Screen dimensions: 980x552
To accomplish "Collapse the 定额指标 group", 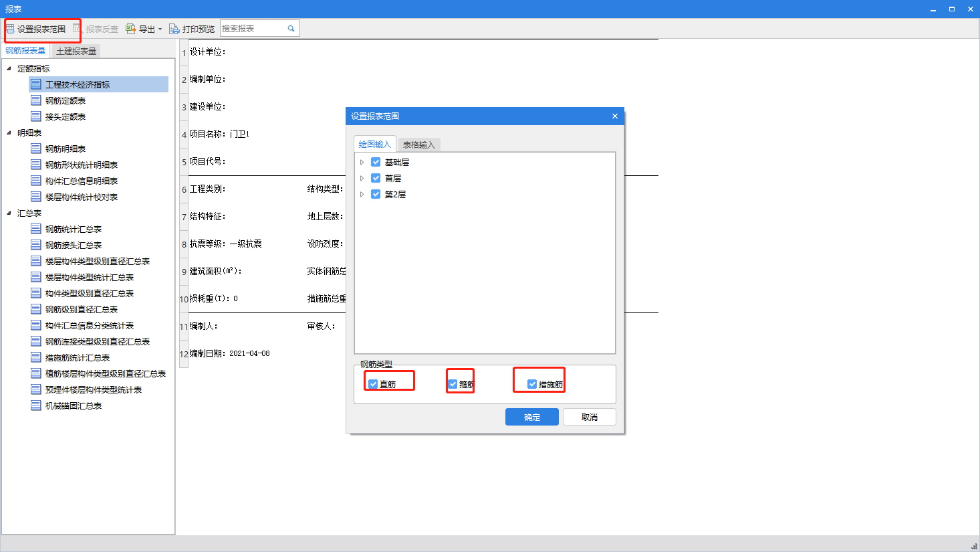I will pos(9,68).
